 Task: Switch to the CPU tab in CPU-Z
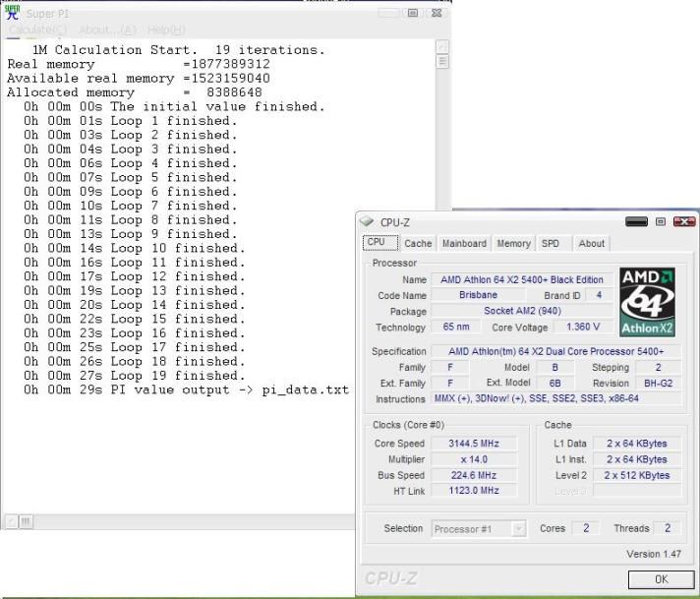(379, 243)
